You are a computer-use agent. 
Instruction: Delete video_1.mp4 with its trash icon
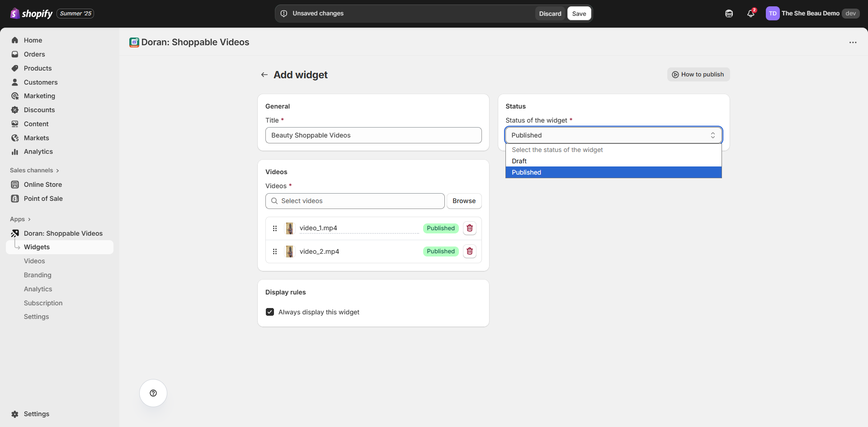[x=470, y=228]
